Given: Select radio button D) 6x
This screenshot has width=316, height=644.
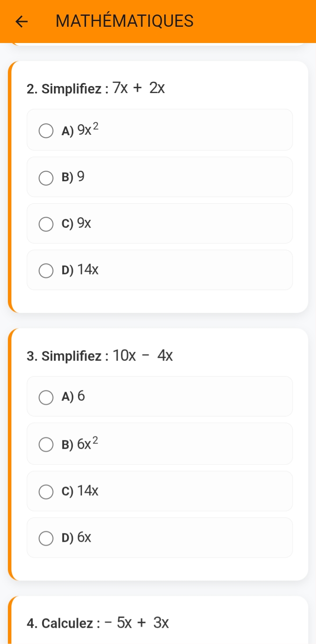Looking at the screenshot, I should click(x=46, y=538).
